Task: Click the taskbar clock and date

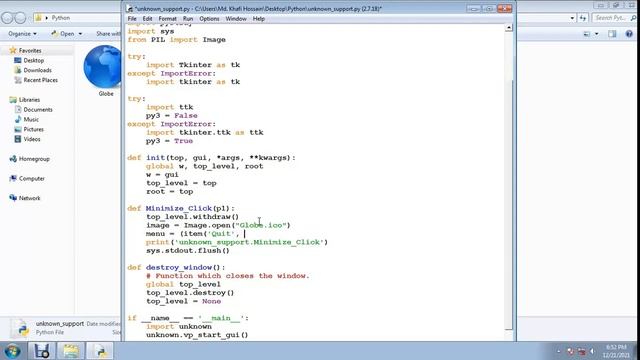Action: click(x=616, y=351)
